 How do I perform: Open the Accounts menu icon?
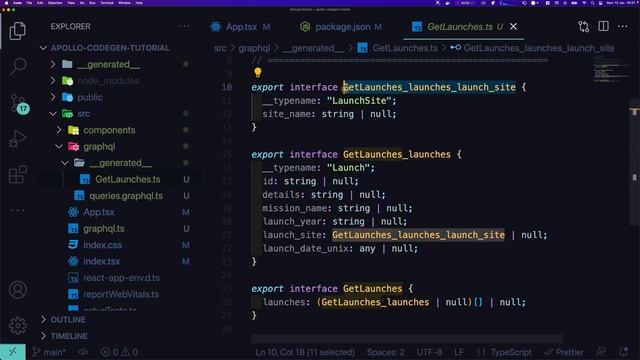click(x=18, y=290)
